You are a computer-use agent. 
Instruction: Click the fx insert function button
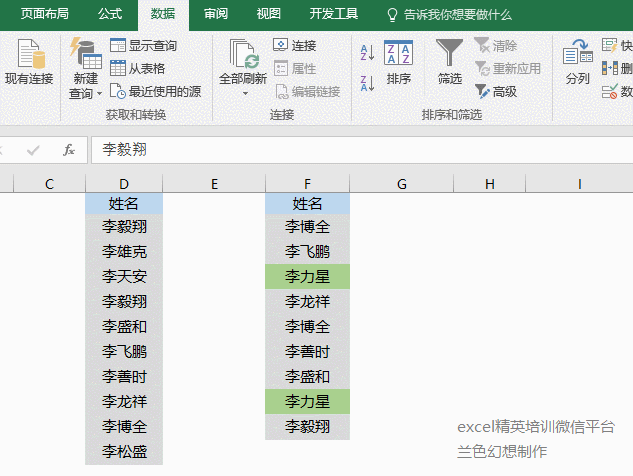[x=69, y=150]
